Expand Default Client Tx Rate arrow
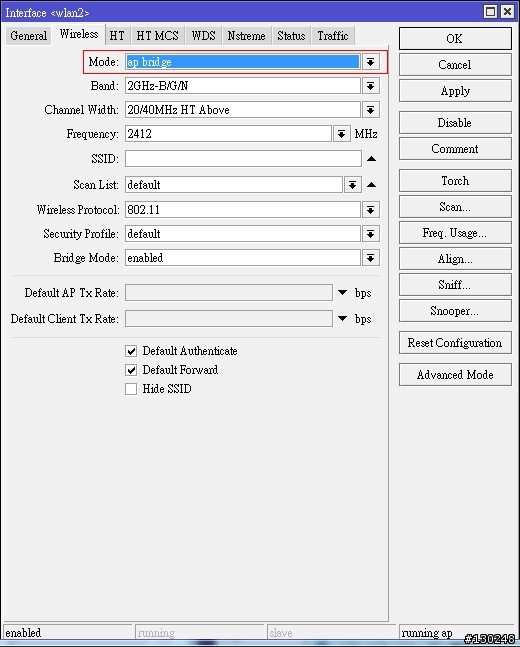 click(343, 319)
